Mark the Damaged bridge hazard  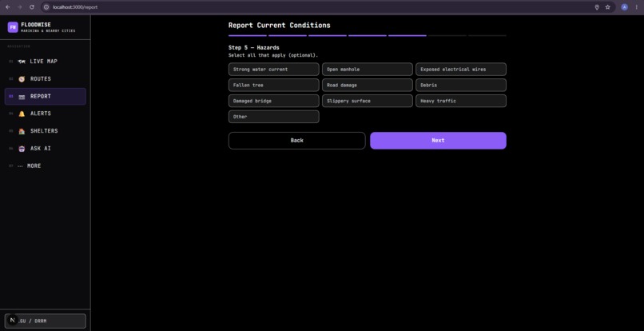tap(273, 101)
